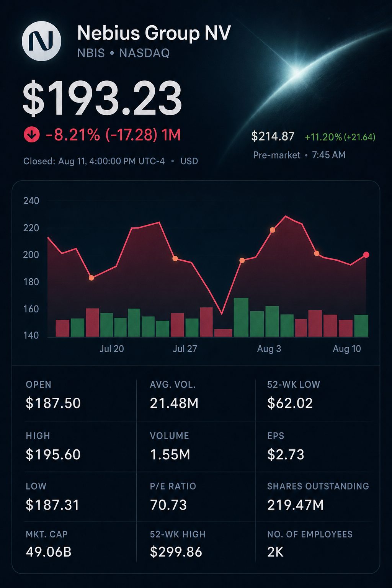Click the lowest dip point on the price line
Image resolution: width=392 pixels, height=588 pixels.
pyautogui.click(x=222, y=314)
